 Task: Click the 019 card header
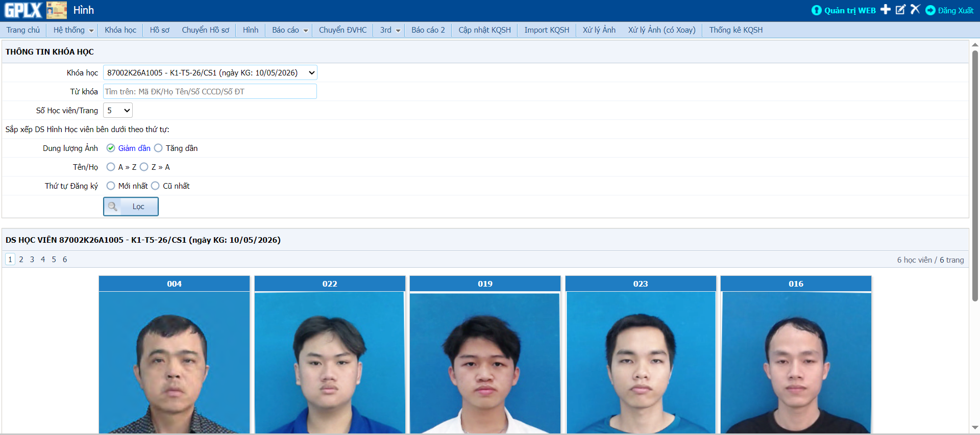pos(485,284)
